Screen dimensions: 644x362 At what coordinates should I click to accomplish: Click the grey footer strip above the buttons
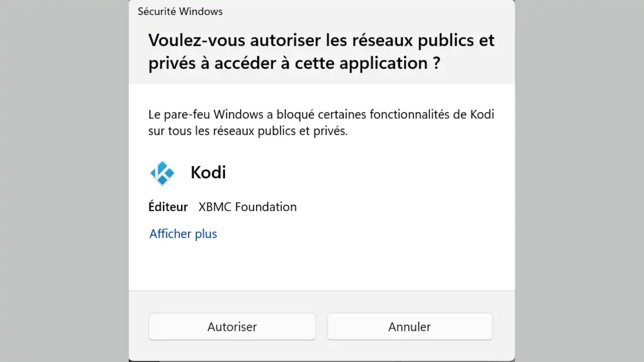click(321, 301)
